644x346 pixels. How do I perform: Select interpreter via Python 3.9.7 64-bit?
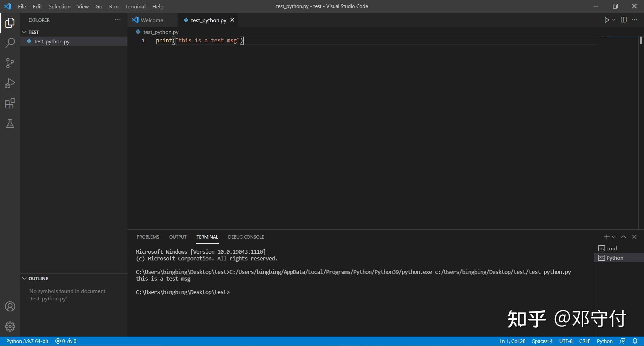(27, 341)
